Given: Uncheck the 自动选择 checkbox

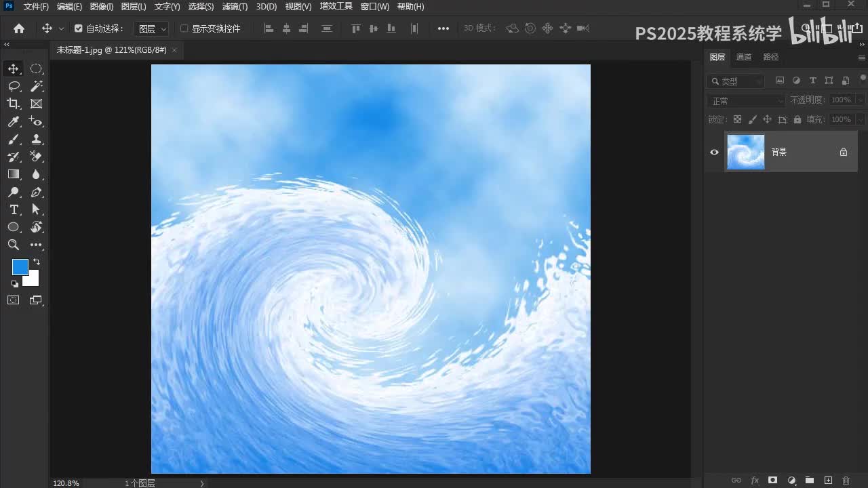Looking at the screenshot, I should [79, 28].
